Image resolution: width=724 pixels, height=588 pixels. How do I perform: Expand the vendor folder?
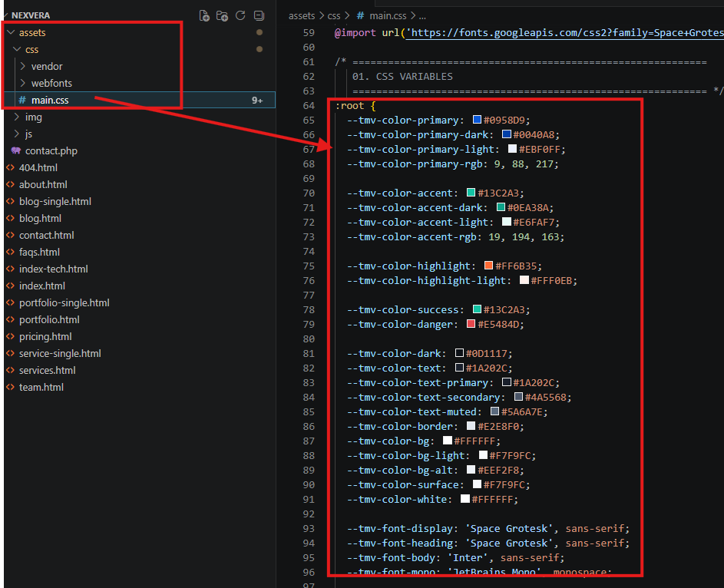[x=22, y=66]
